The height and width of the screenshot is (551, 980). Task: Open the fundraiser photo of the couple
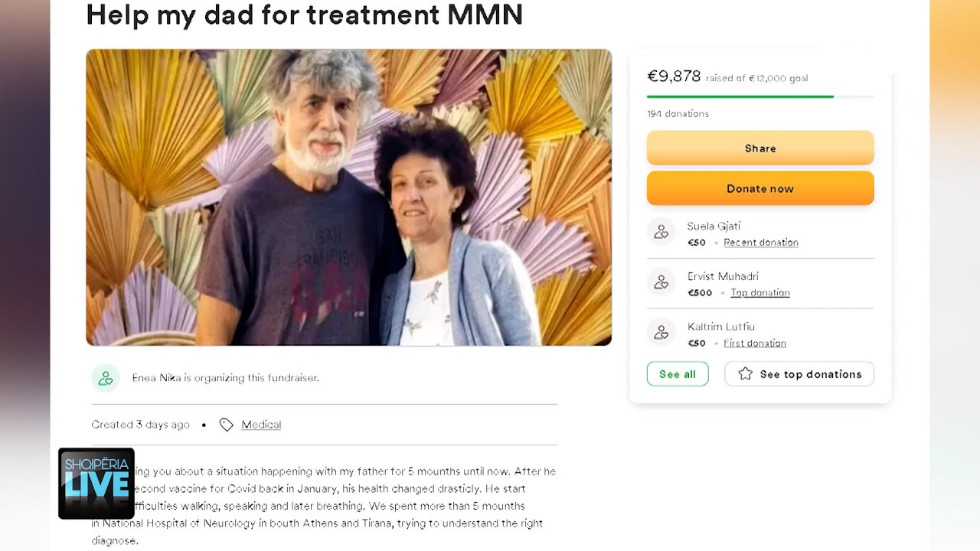(348, 197)
